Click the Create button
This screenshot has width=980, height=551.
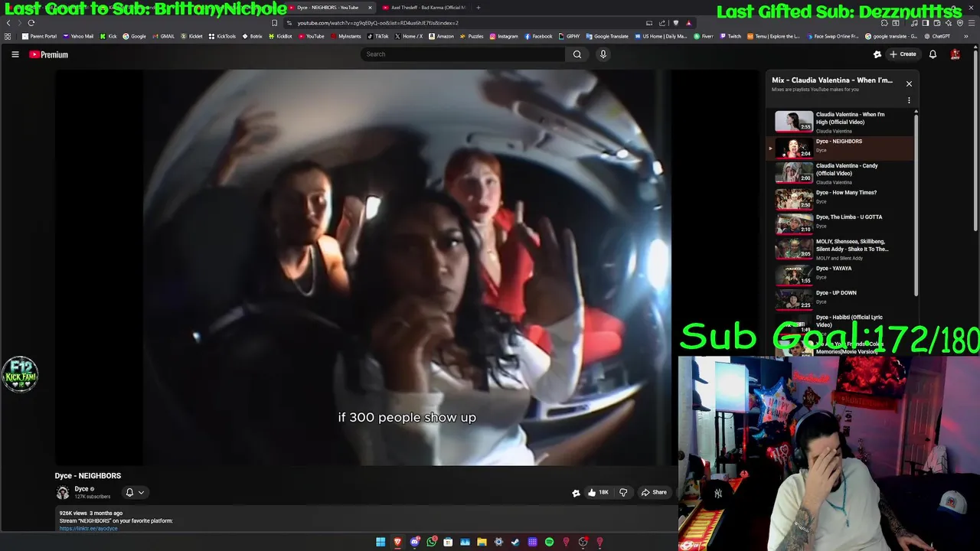coord(903,54)
